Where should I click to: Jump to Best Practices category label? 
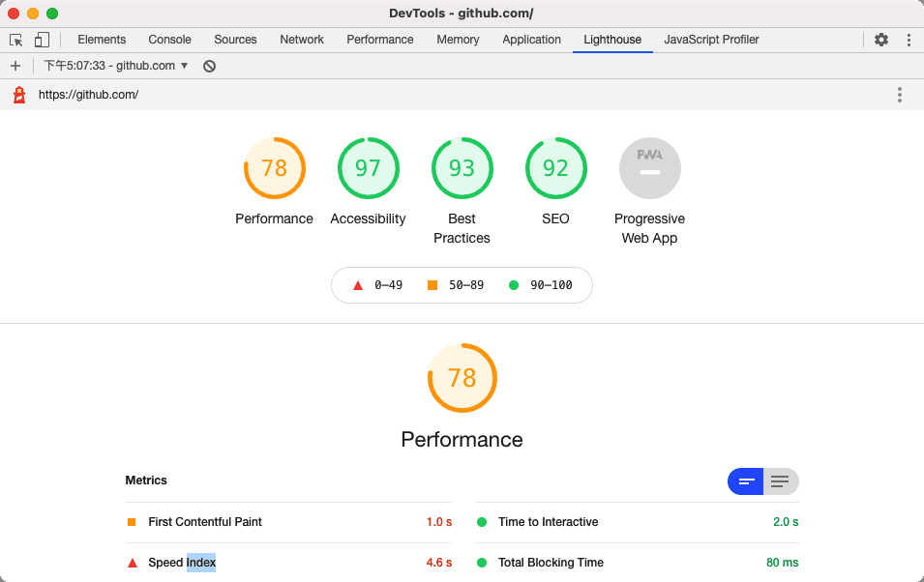(462, 228)
